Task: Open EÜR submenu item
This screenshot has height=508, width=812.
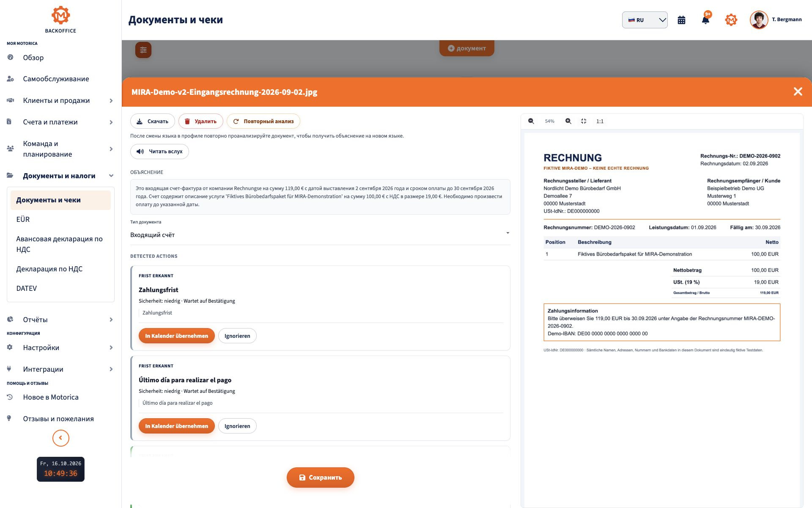Action: (60, 219)
